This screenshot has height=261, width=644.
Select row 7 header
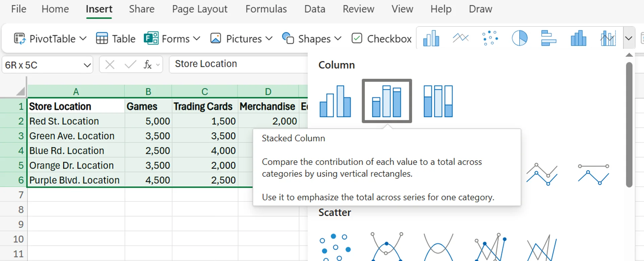point(13,195)
